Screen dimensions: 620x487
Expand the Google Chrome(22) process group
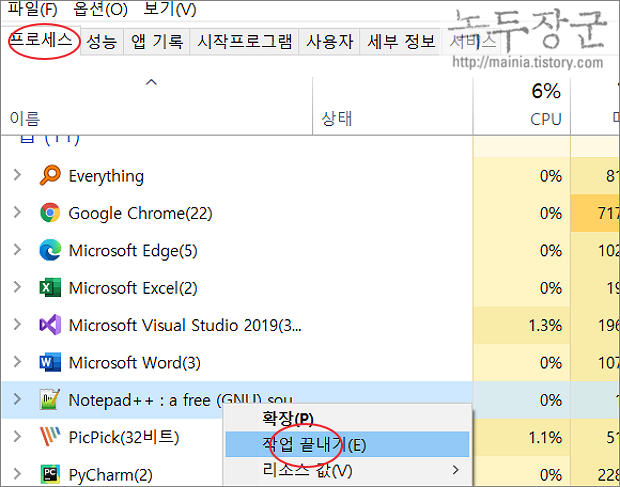17,212
